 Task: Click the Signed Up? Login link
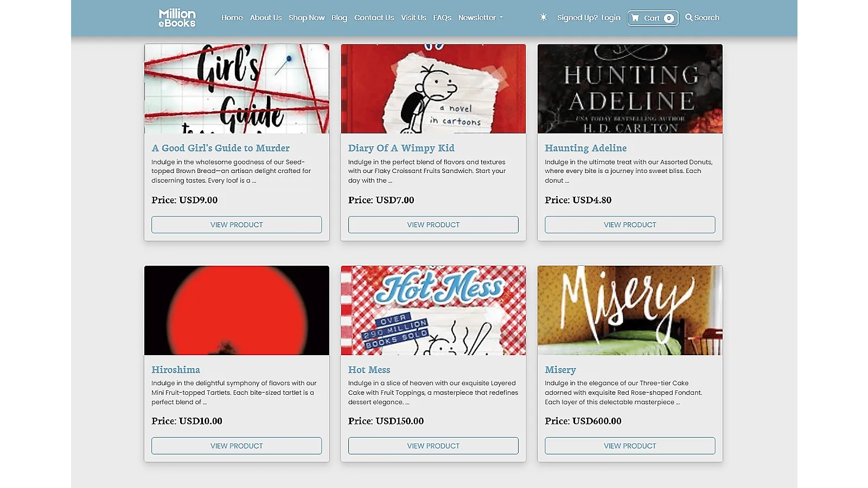tap(589, 17)
